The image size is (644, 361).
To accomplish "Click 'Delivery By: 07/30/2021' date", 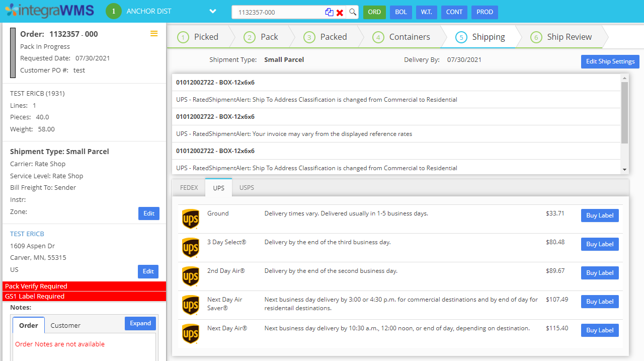I will coord(443,60).
